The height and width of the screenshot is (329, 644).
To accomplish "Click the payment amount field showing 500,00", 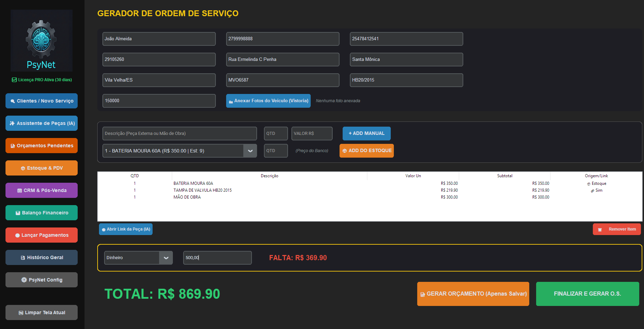I will pos(217,258).
